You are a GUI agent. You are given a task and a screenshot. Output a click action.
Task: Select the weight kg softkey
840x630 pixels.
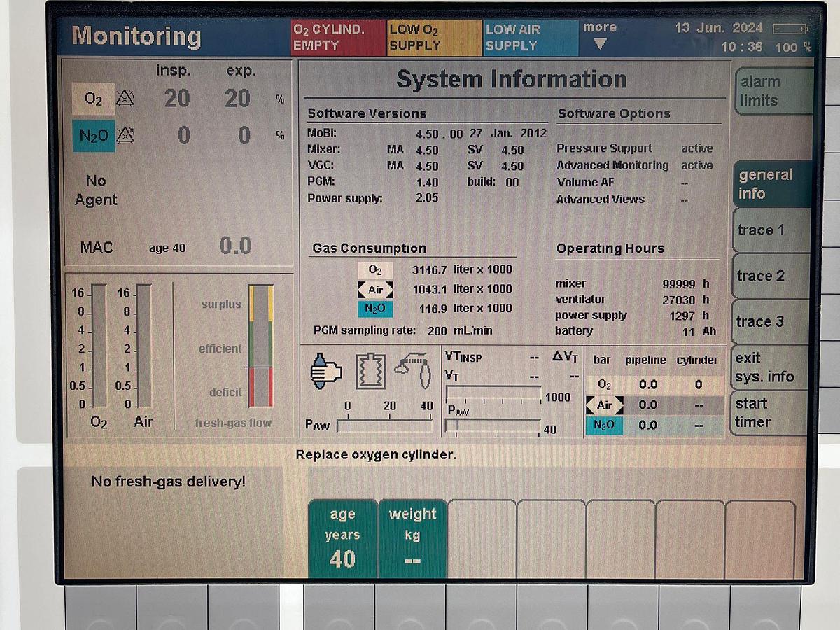pyautogui.click(x=412, y=538)
